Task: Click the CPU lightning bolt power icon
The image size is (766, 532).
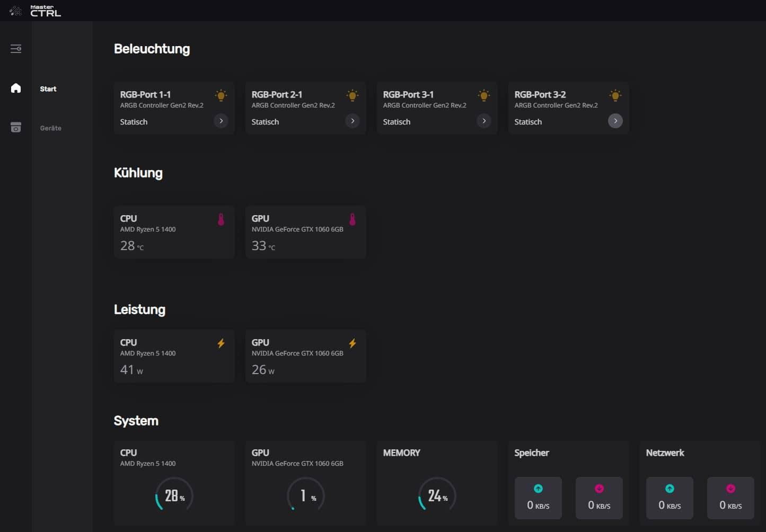Action: point(221,343)
